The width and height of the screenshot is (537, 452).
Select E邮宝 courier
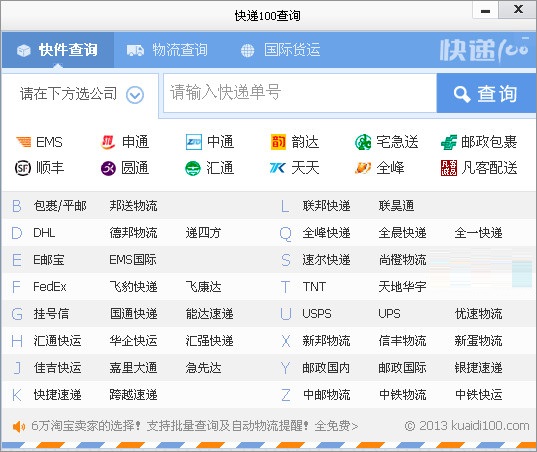coord(49,260)
